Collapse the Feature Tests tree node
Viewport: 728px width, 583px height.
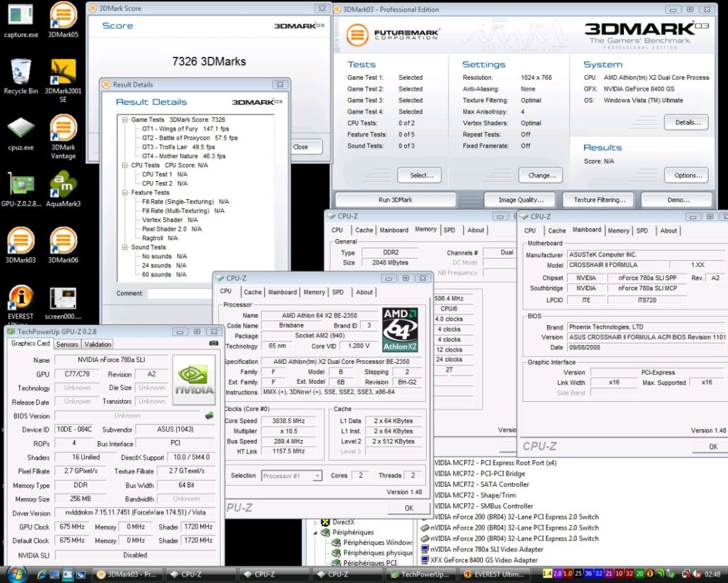(124, 193)
